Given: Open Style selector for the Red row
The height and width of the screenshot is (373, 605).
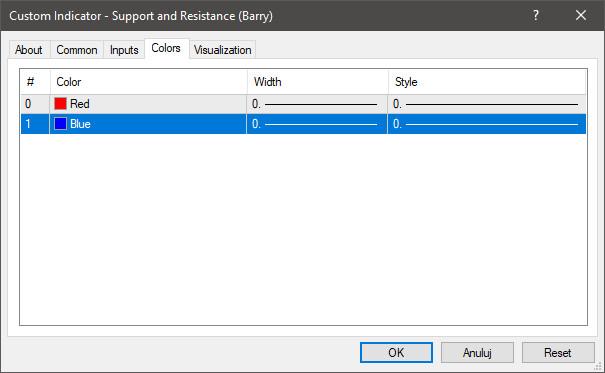Looking at the screenshot, I should 487,104.
